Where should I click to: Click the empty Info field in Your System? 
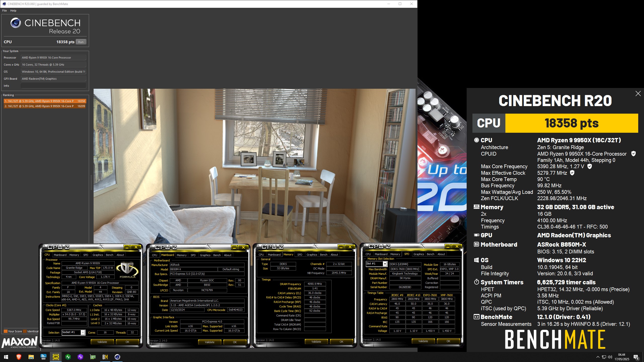point(53,86)
